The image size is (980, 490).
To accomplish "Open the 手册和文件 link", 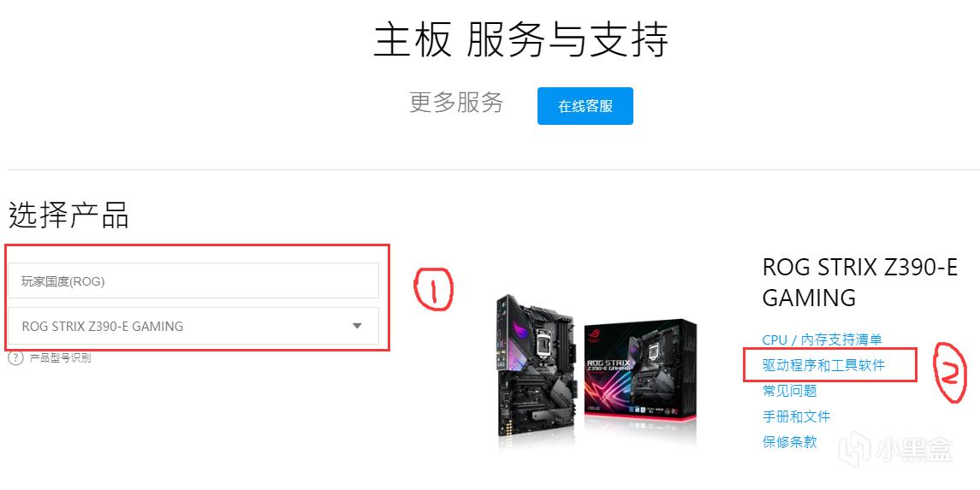I will click(x=796, y=416).
